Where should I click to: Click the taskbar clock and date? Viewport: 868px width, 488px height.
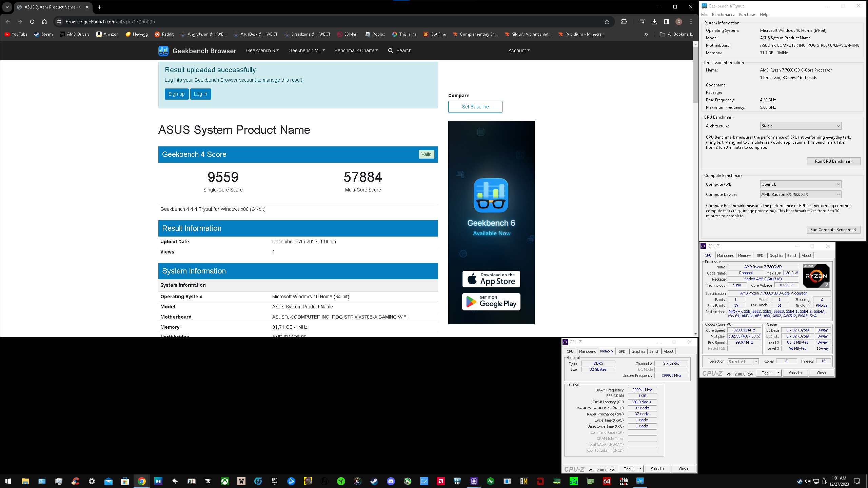[840, 481]
